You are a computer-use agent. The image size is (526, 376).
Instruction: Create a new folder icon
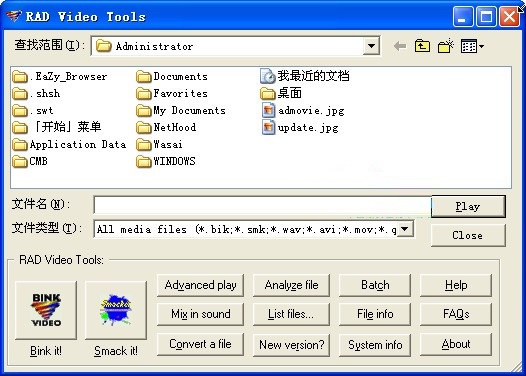pos(446,46)
